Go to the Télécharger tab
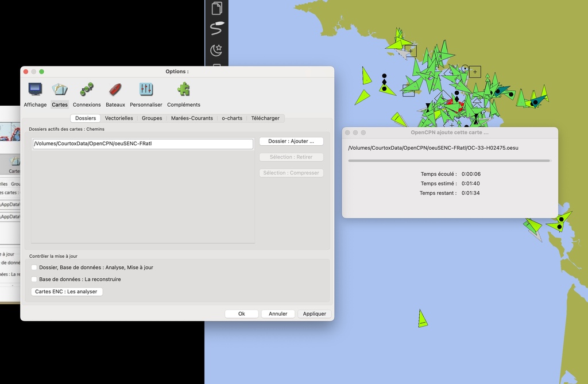Image resolution: width=588 pixels, height=384 pixels. coord(265,118)
